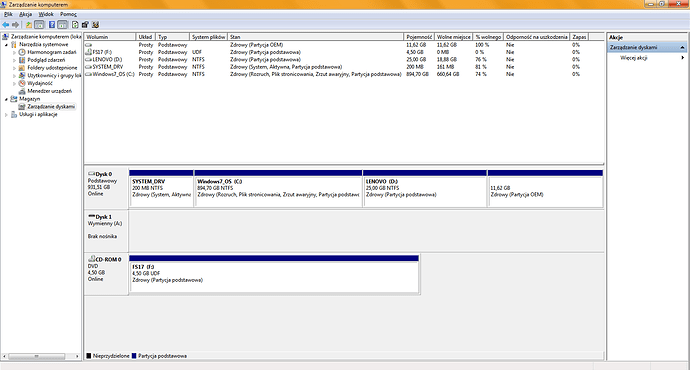Viewport: 690px width, 370px height.
Task: Click the Stan column header
Action: (316, 37)
